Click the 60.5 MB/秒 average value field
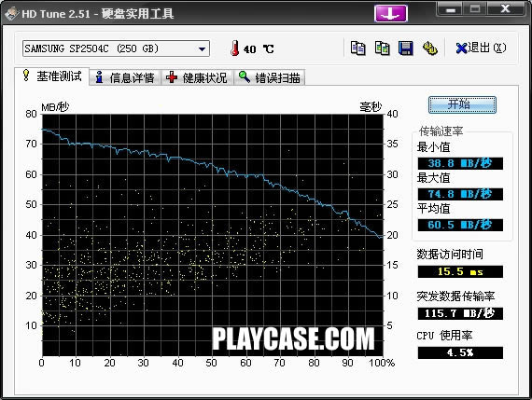This screenshot has height=400, width=532. (x=460, y=225)
